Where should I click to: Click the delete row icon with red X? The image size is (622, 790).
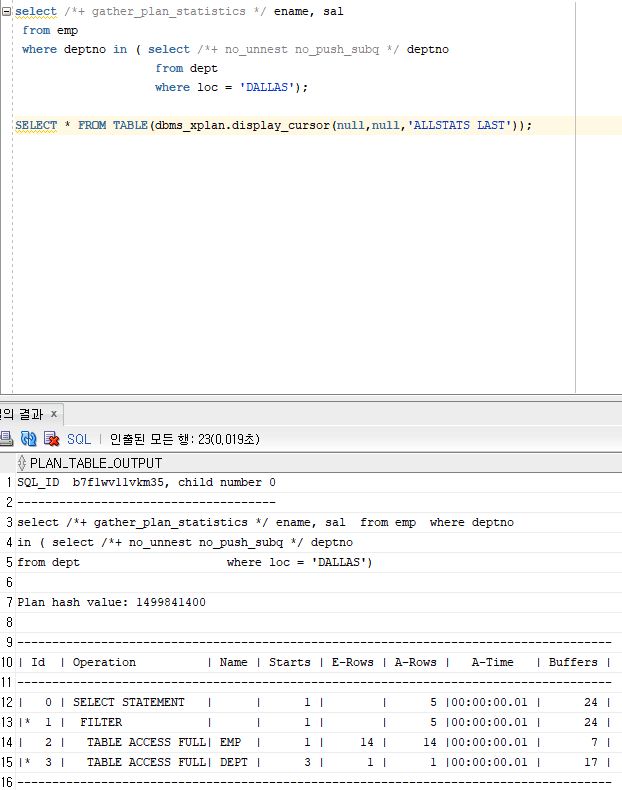(x=51, y=438)
